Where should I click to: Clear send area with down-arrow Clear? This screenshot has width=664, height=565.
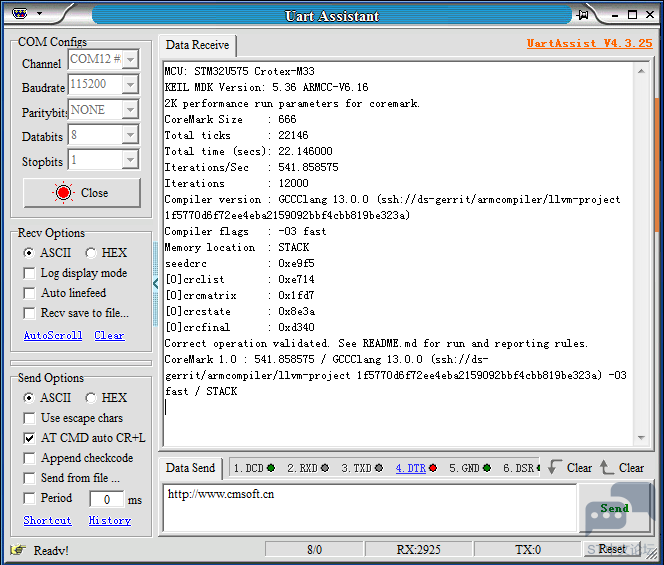coord(570,468)
